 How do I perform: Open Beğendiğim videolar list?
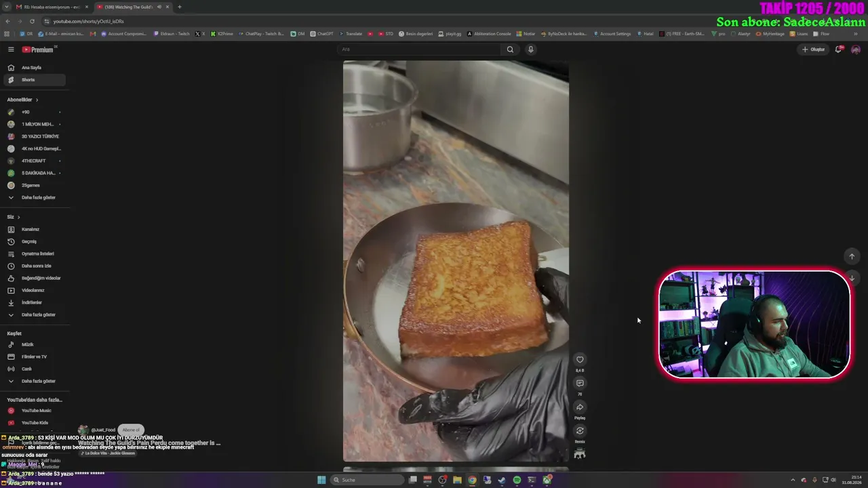pos(34,278)
